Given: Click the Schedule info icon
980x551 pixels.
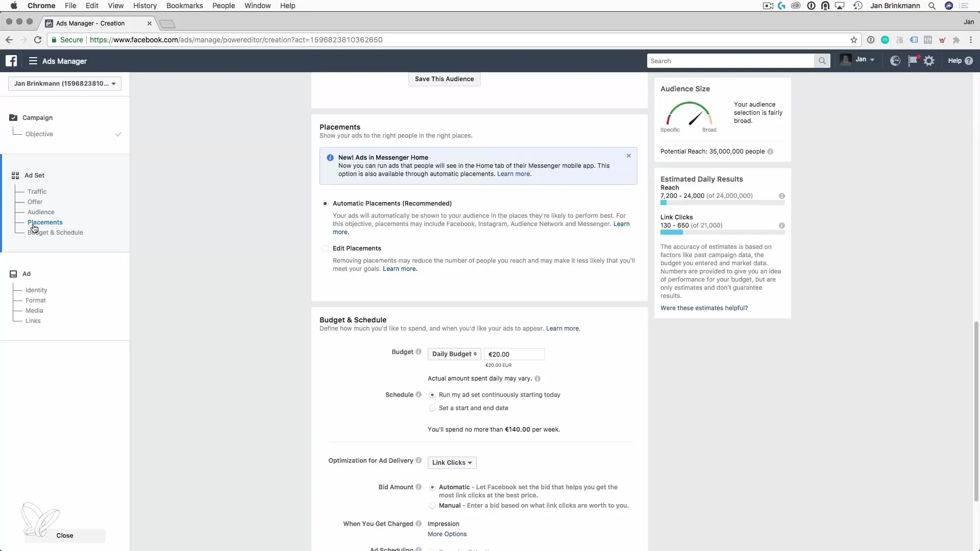Looking at the screenshot, I should click(419, 394).
